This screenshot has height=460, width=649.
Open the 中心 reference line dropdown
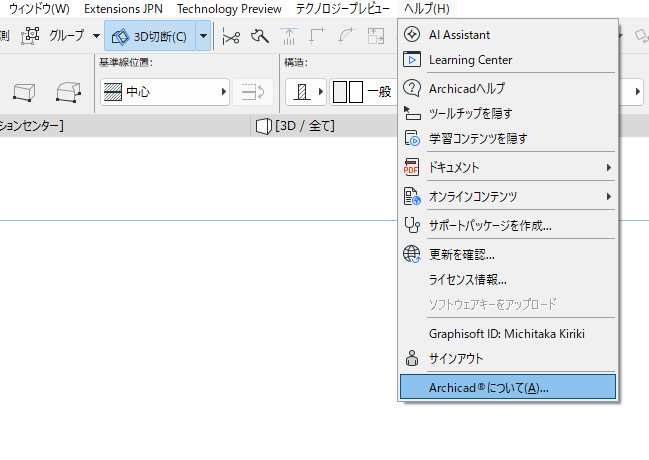(165, 92)
